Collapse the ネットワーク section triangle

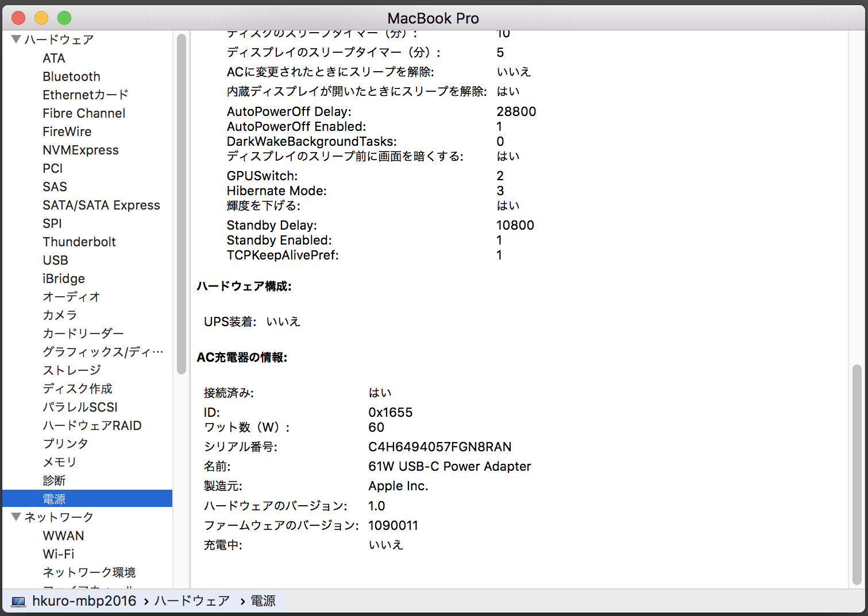(16, 517)
